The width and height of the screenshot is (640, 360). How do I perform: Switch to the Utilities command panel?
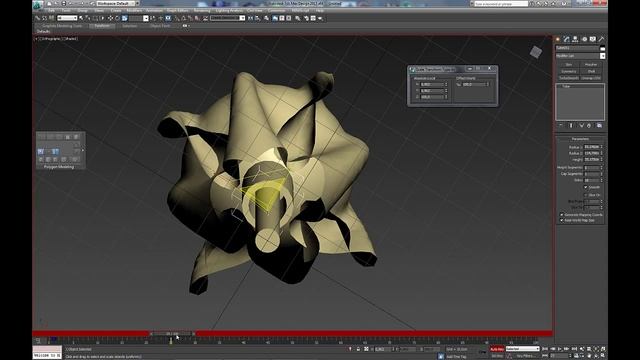(x=601, y=39)
